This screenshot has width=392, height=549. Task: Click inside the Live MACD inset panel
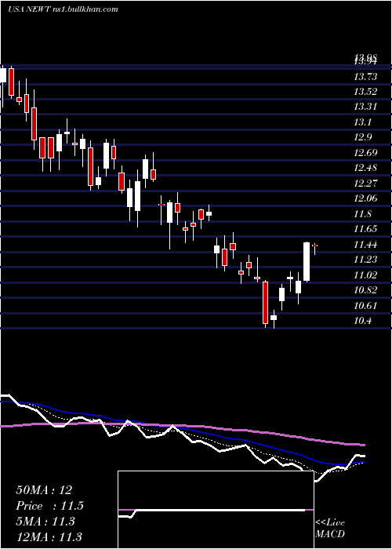coord(216,510)
